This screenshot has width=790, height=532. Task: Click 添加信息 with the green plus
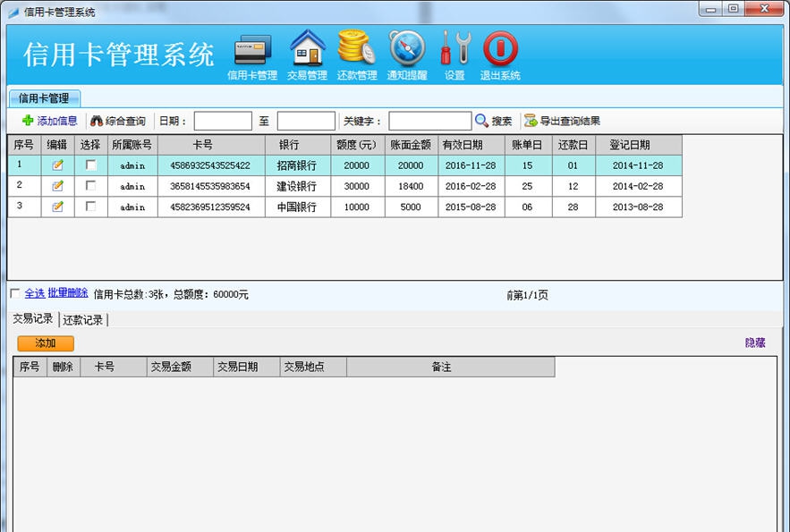pyautogui.click(x=43, y=120)
